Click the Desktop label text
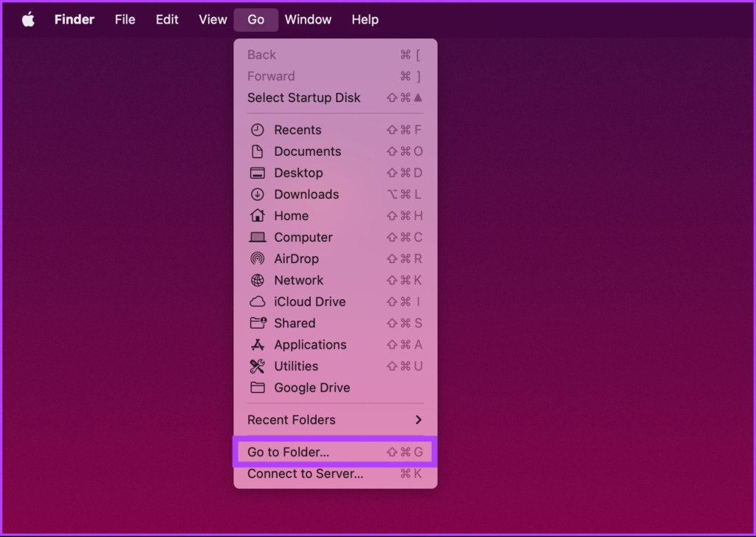The image size is (756, 537). tap(298, 173)
